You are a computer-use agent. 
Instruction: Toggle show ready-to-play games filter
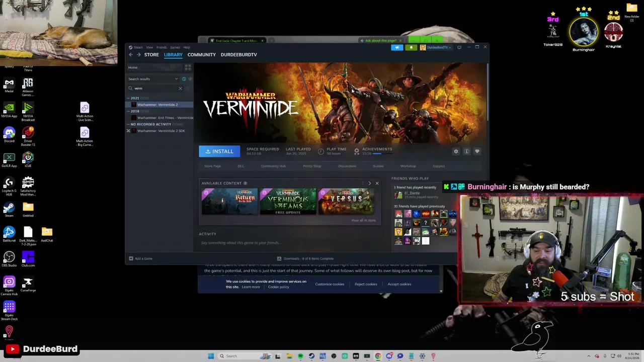tap(190, 79)
